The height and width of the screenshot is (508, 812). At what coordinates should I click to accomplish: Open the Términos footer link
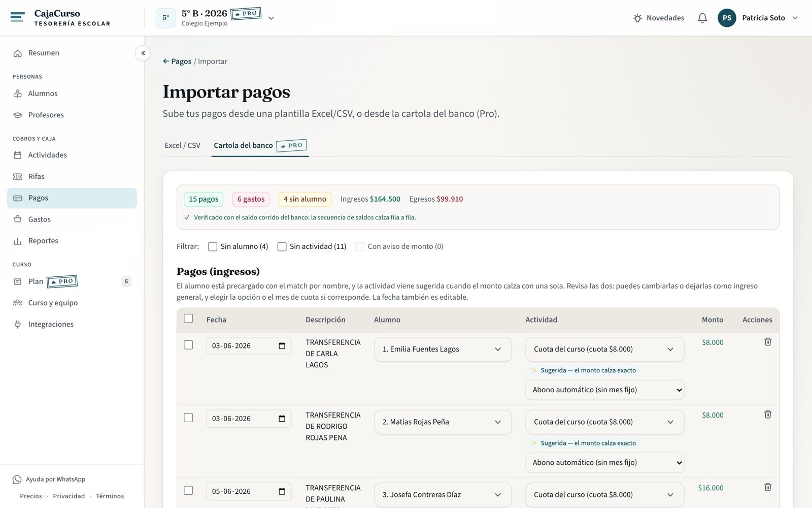110,496
